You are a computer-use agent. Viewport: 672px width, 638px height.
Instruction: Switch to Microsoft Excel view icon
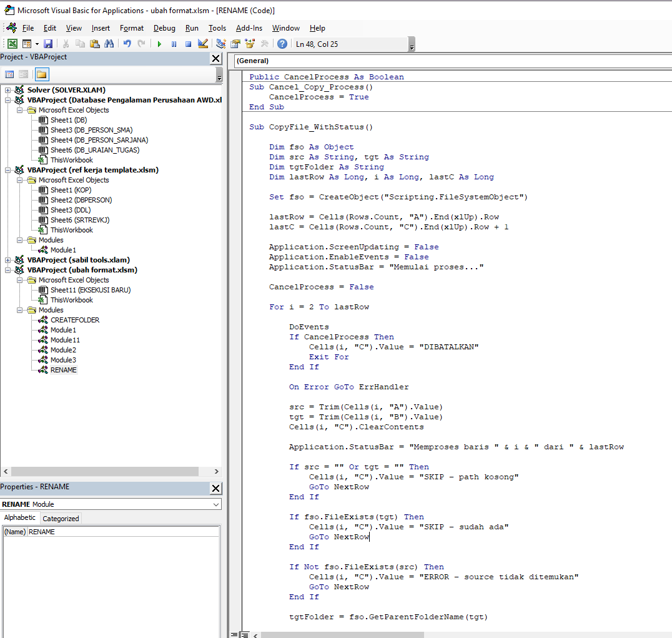12,44
